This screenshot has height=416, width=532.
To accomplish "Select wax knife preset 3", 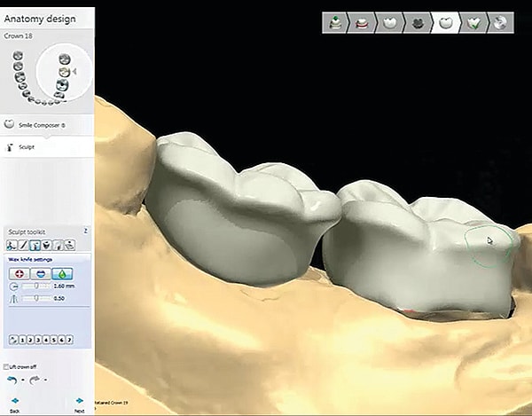I will point(38,340).
